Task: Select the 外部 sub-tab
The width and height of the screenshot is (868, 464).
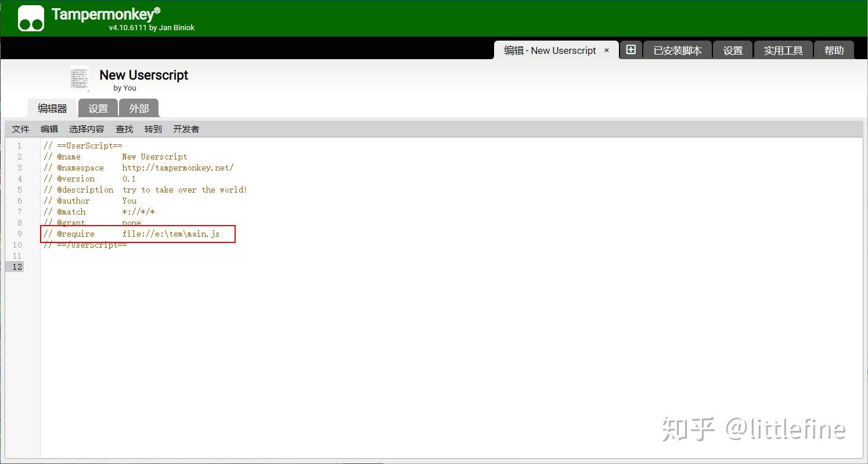Action: pyautogui.click(x=139, y=108)
